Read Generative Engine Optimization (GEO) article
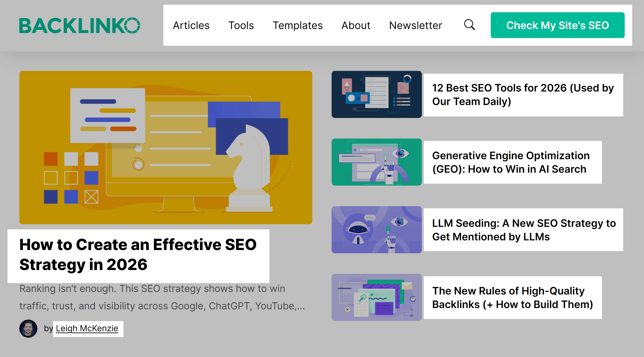This screenshot has height=357, width=644. [x=511, y=162]
